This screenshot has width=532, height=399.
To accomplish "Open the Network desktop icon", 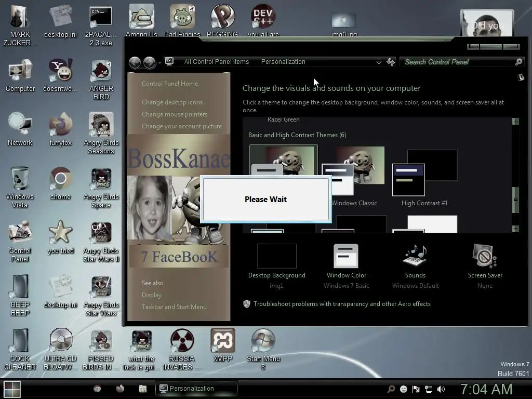I will click(x=20, y=129).
